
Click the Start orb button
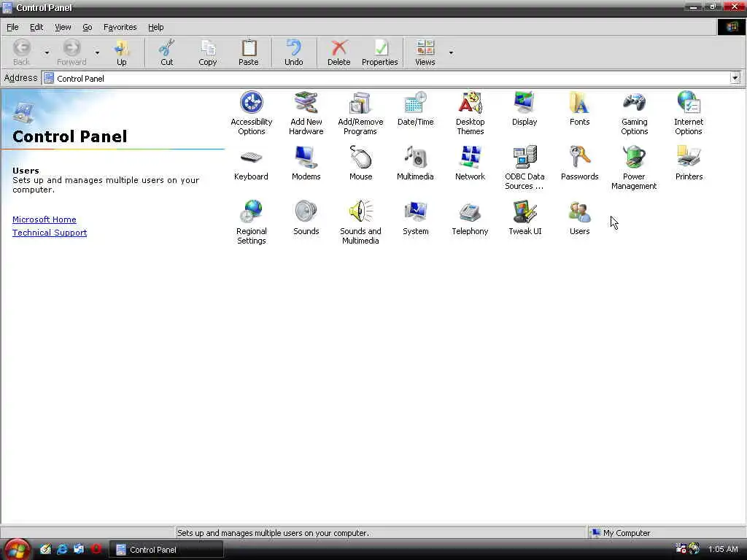[17, 549]
